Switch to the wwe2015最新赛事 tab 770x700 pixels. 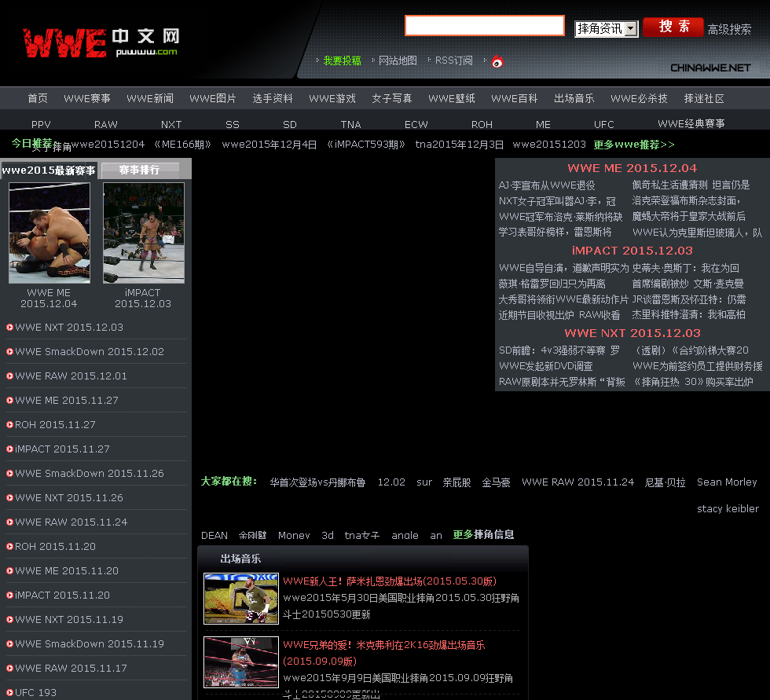pyautogui.click(x=49, y=170)
